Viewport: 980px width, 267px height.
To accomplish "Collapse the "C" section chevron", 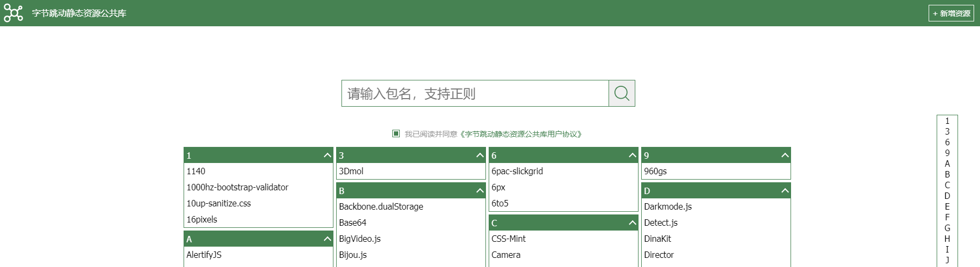I will click(633, 223).
